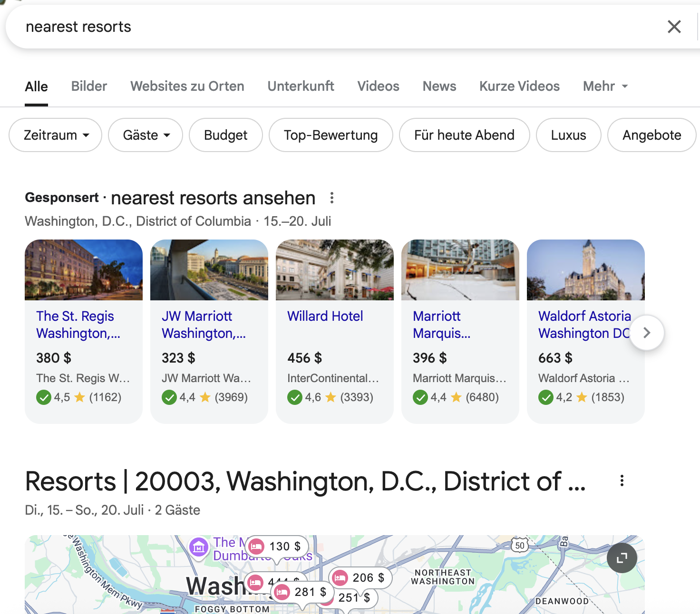The width and height of the screenshot is (700, 614).
Task: Apply the Top-Bewertung filter chip
Action: (x=331, y=135)
